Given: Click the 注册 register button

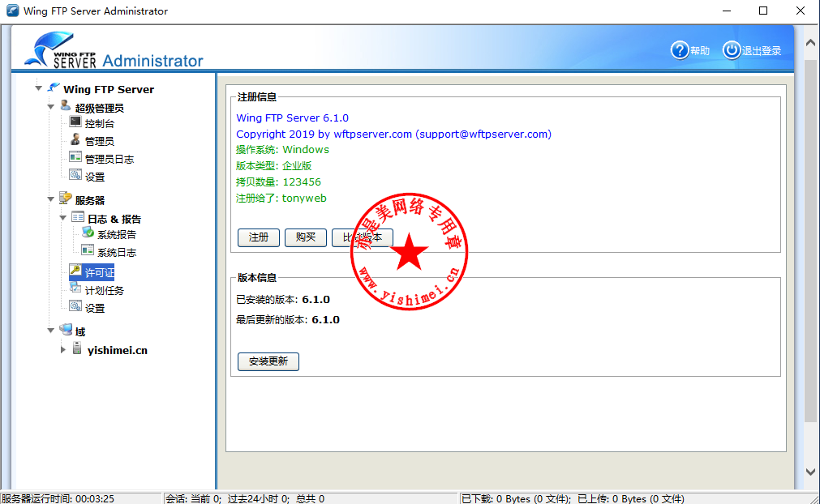Looking at the screenshot, I should click(259, 237).
